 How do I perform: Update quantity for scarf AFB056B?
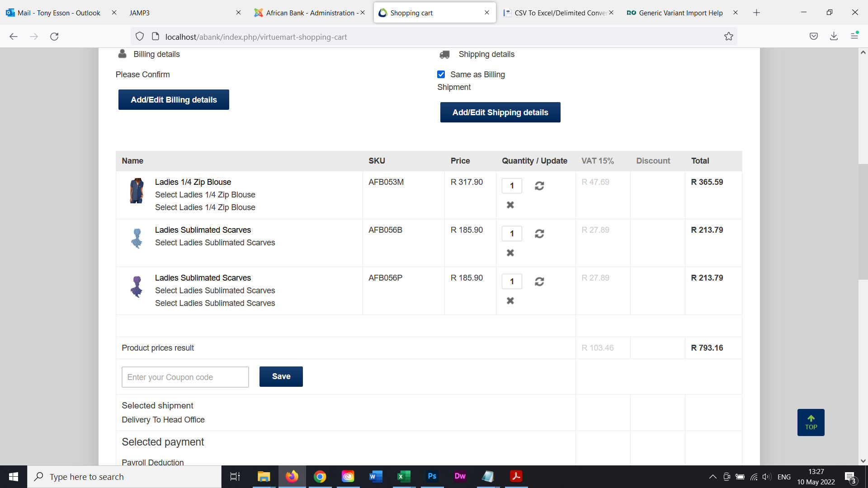coord(539,234)
